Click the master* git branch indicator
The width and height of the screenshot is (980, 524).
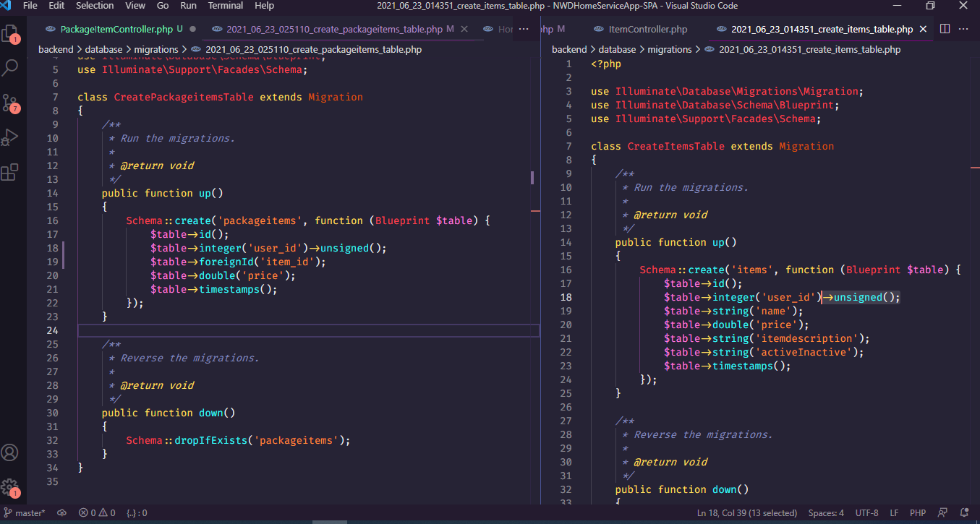[x=25, y=513]
